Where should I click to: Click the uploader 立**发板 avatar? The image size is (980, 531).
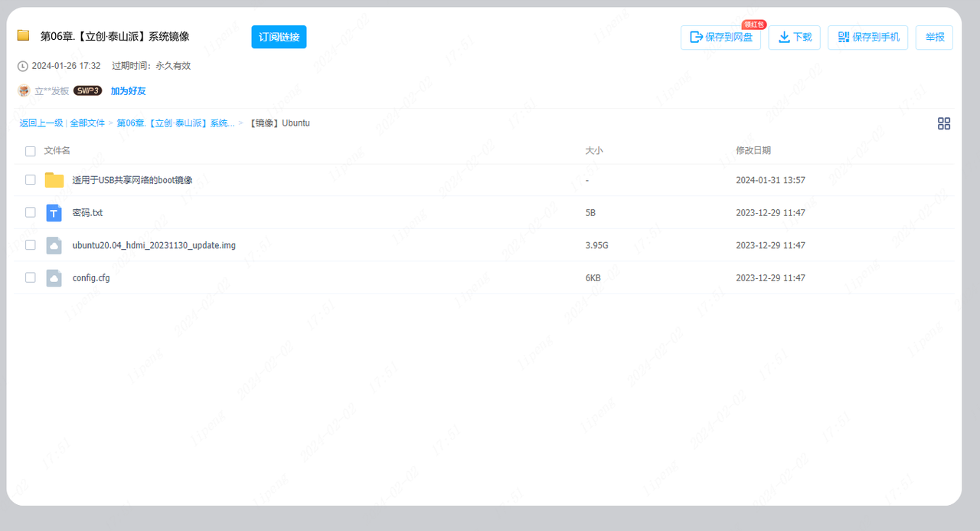point(24,90)
